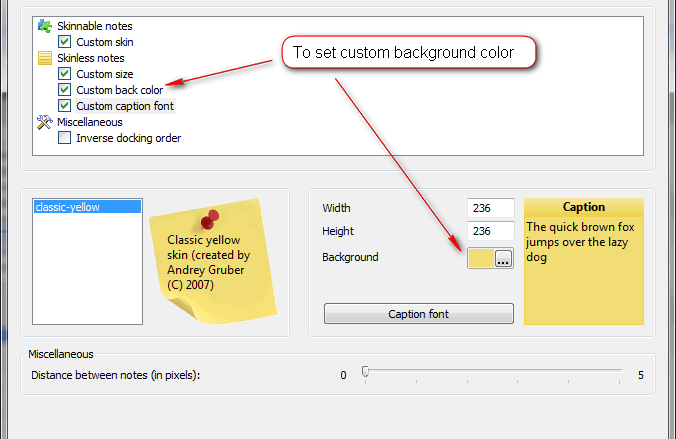Enable Inverse docking order checkbox
This screenshot has width=676, height=439.
click(64, 138)
